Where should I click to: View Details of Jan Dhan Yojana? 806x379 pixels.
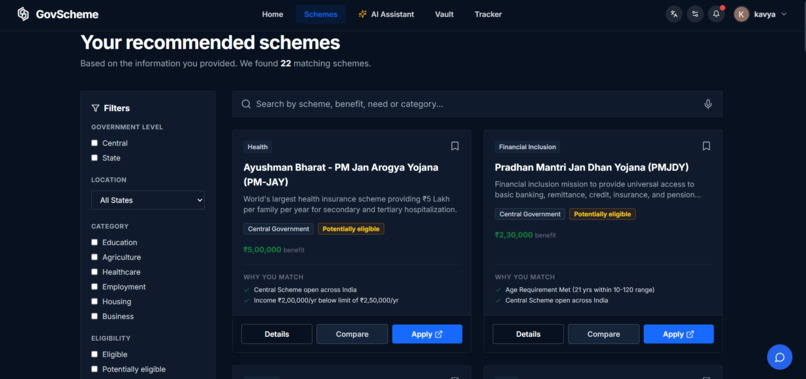528,334
